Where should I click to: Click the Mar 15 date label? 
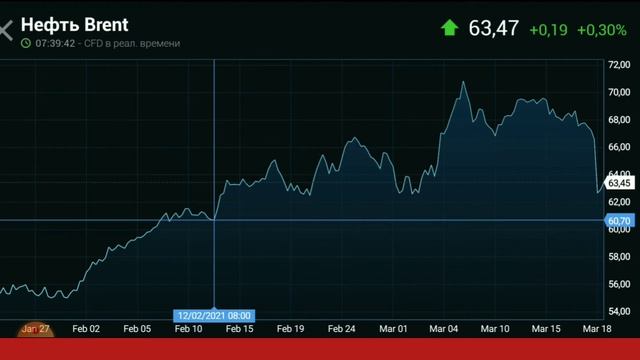click(546, 329)
